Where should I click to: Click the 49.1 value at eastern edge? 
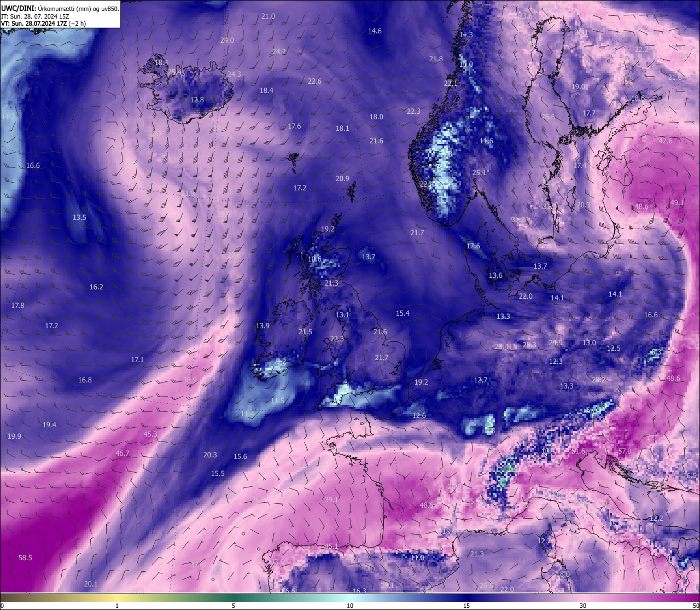tap(677, 202)
